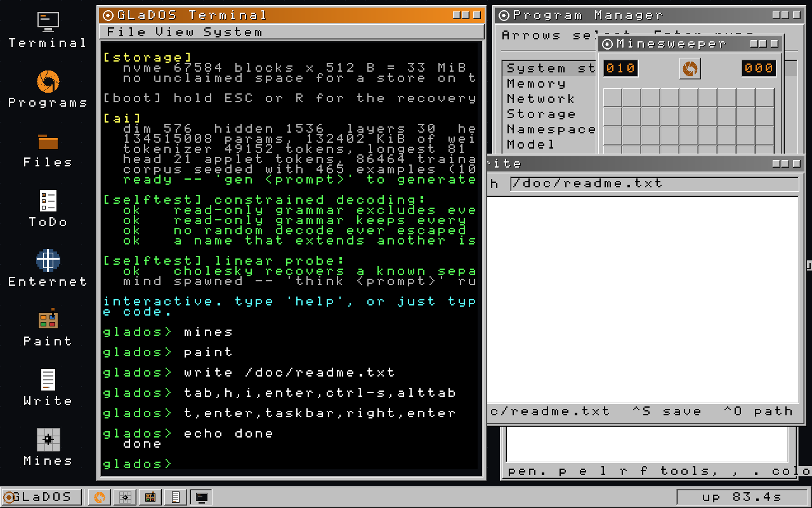812x508 pixels.
Task: Click the Minesweeper timer 000
Action: pos(759,69)
